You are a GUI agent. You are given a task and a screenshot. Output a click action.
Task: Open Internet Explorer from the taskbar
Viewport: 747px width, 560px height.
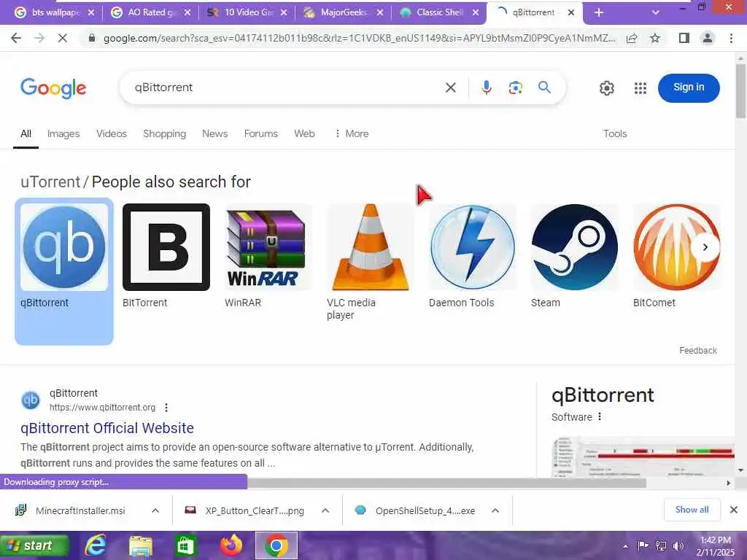tap(96, 545)
